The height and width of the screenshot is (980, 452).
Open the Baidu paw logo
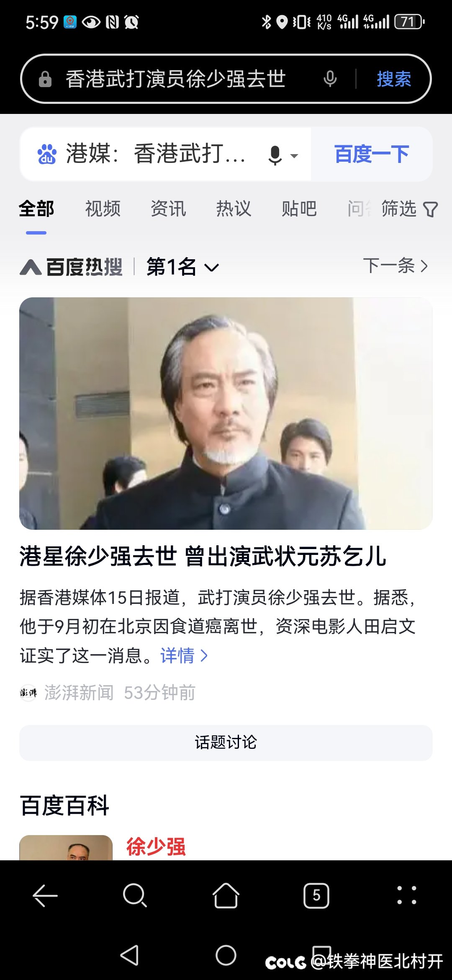[46, 154]
